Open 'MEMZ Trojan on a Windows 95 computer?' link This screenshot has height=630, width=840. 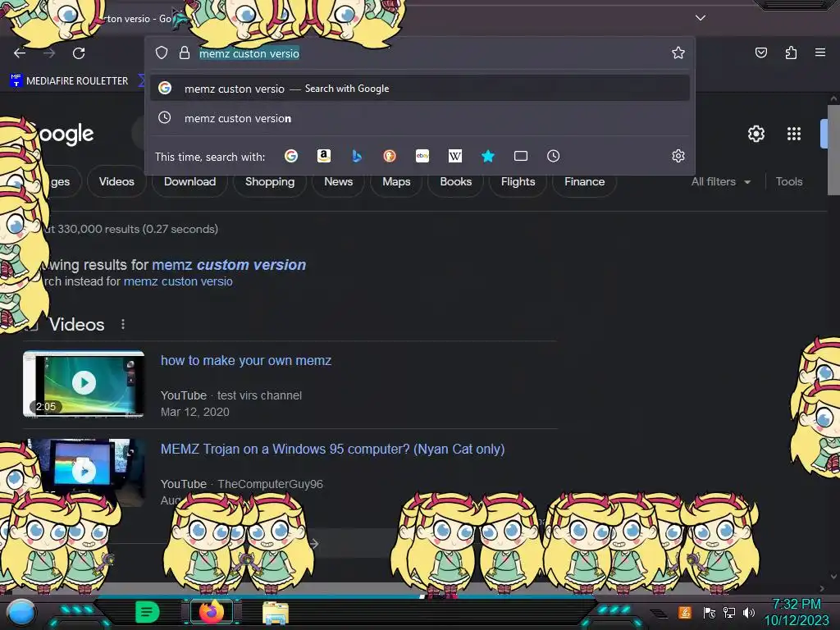click(x=332, y=449)
